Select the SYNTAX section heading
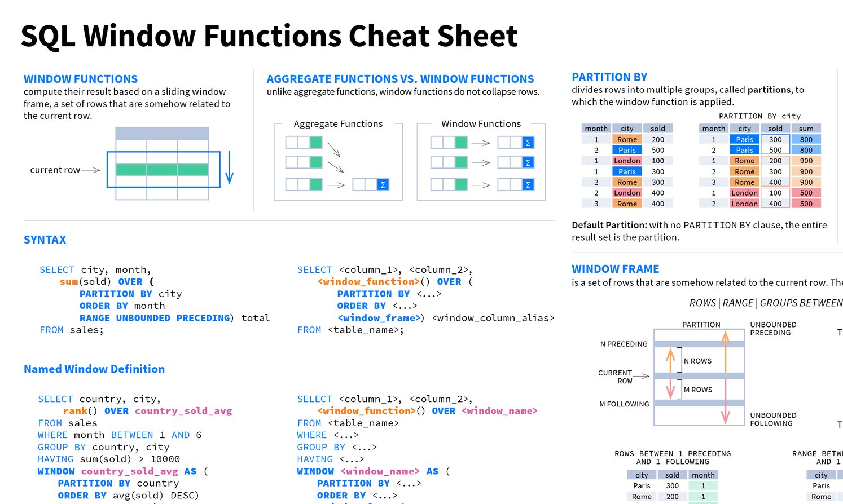The width and height of the screenshot is (843, 504). pos(45,240)
